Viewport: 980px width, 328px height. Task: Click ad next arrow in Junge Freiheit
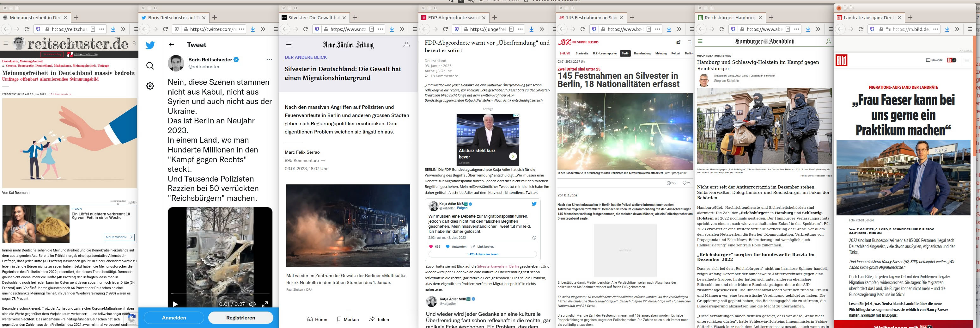[x=513, y=156]
